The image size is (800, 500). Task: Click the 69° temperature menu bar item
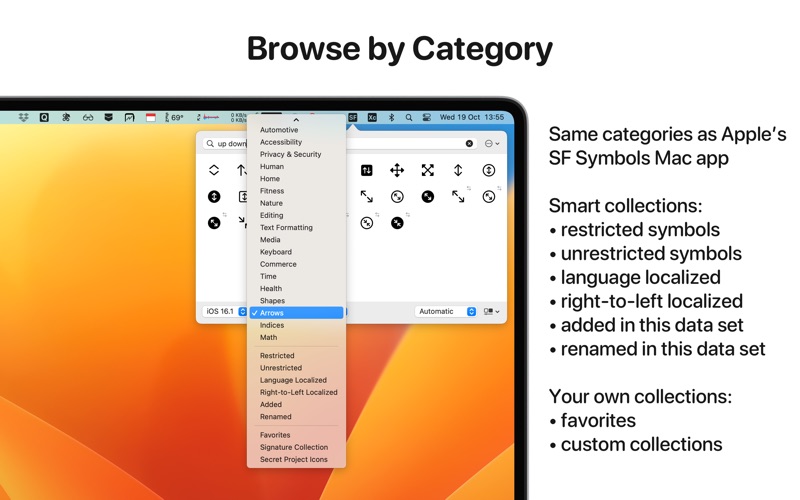point(174,117)
